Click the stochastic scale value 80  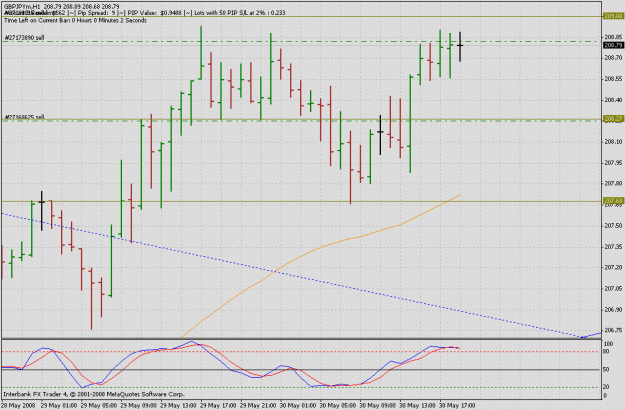(x=606, y=351)
